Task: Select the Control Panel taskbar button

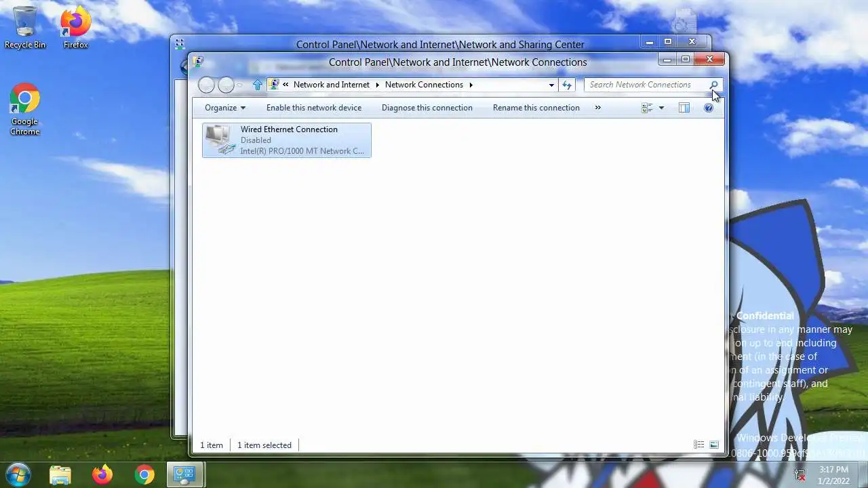Action: click(x=184, y=474)
